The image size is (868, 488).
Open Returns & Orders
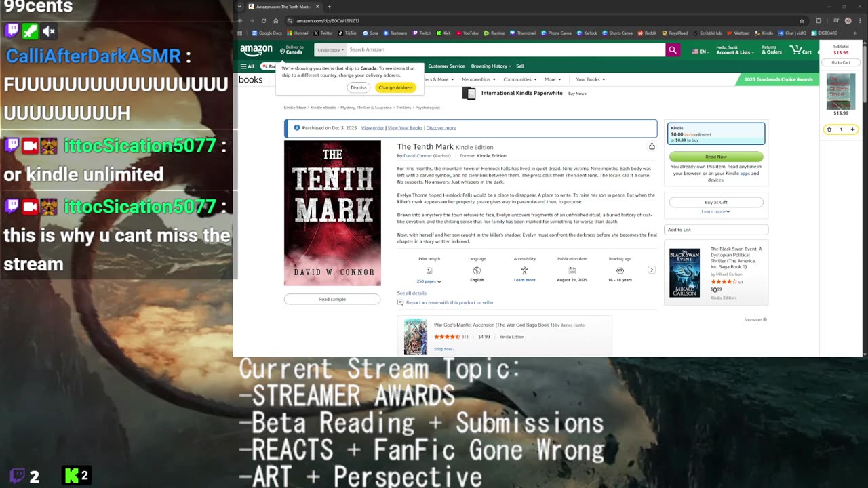coord(772,50)
